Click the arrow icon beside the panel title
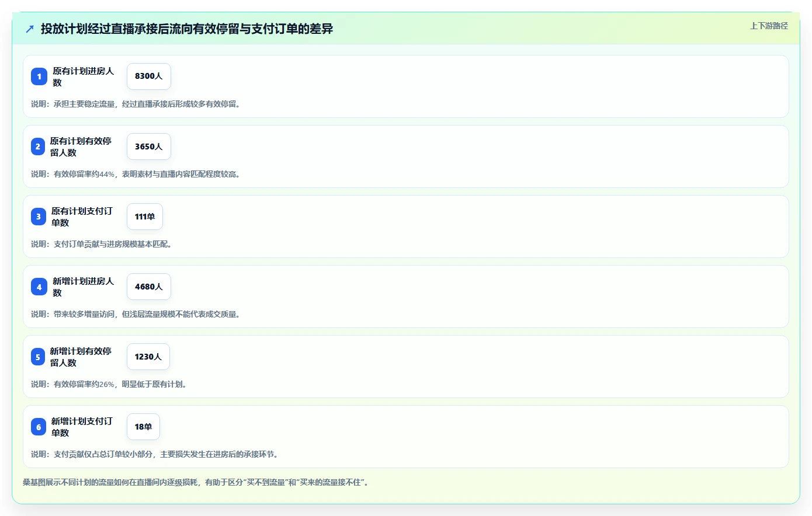This screenshot has width=812, height=516. (30, 29)
